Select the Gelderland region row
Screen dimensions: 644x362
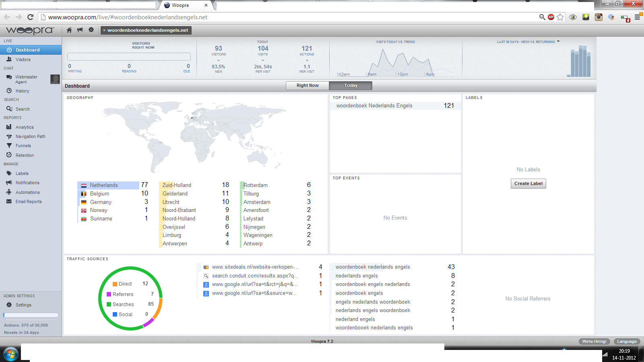(195, 193)
